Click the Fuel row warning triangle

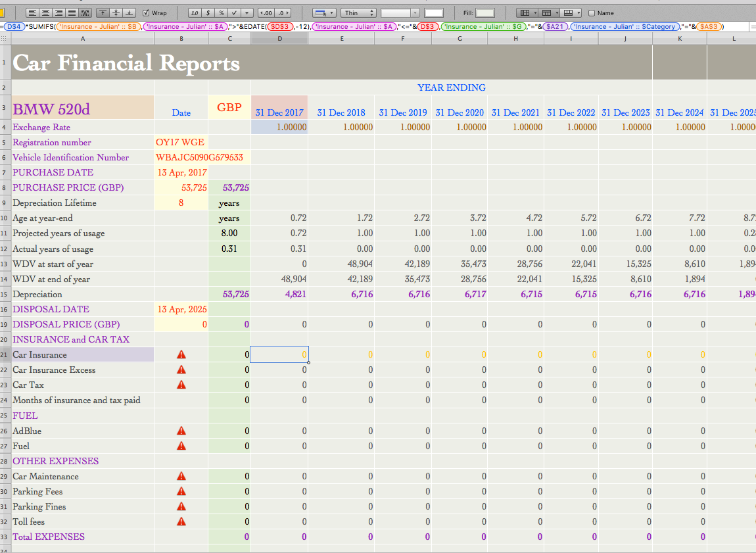[x=181, y=446]
